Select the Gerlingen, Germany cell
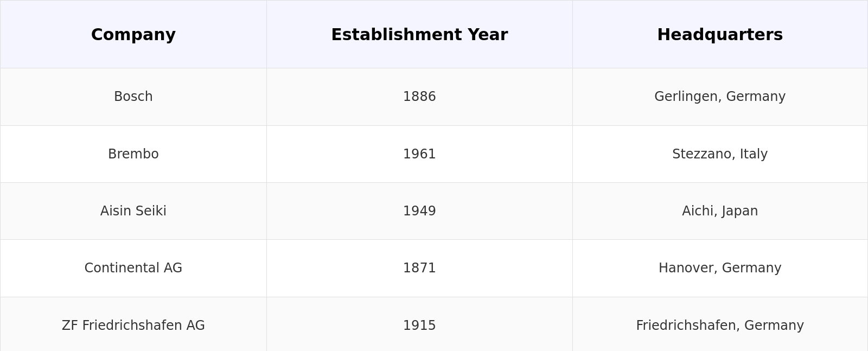The height and width of the screenshot is (351, 868). (720, 97)
